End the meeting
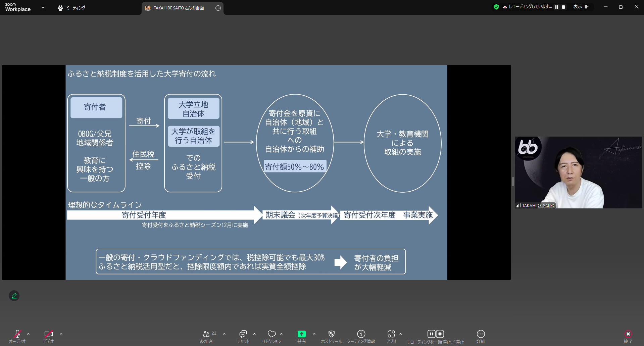 pos(628,337)
